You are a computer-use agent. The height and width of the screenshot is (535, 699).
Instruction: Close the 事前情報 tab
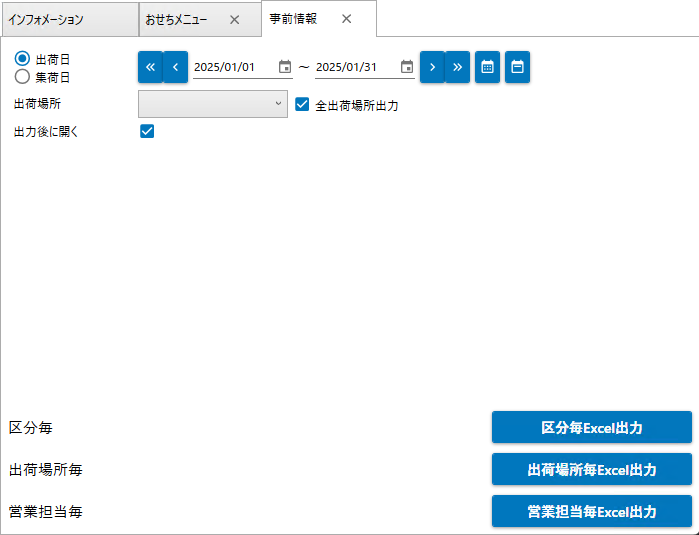(346, 19)
